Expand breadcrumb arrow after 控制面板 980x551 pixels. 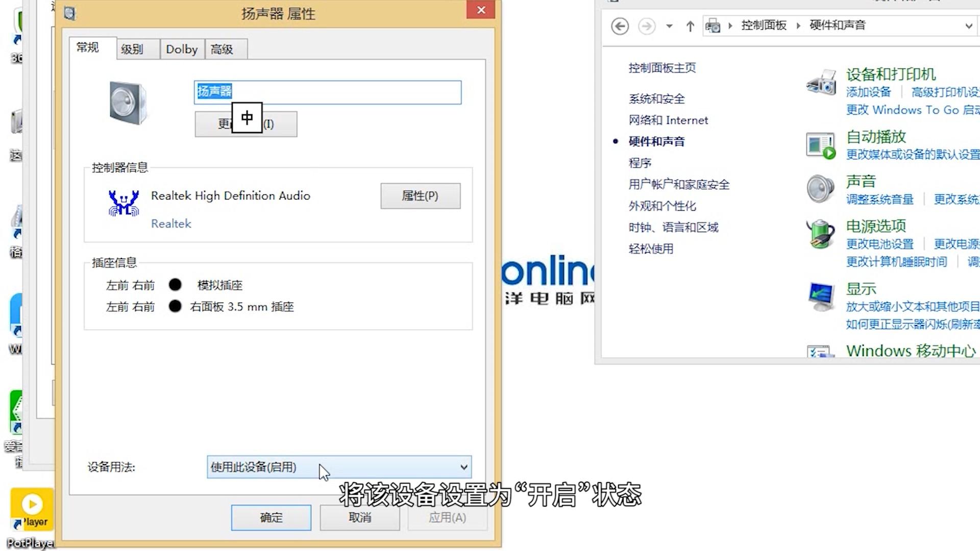pyautogui.click(x=798, y=26)
